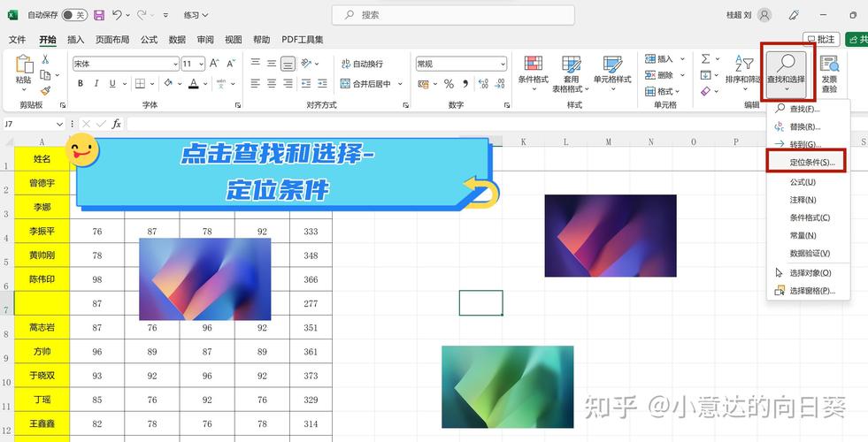Toggle Italic formatting
This screenshot has width=868, height=442.
tap(96, 83)
